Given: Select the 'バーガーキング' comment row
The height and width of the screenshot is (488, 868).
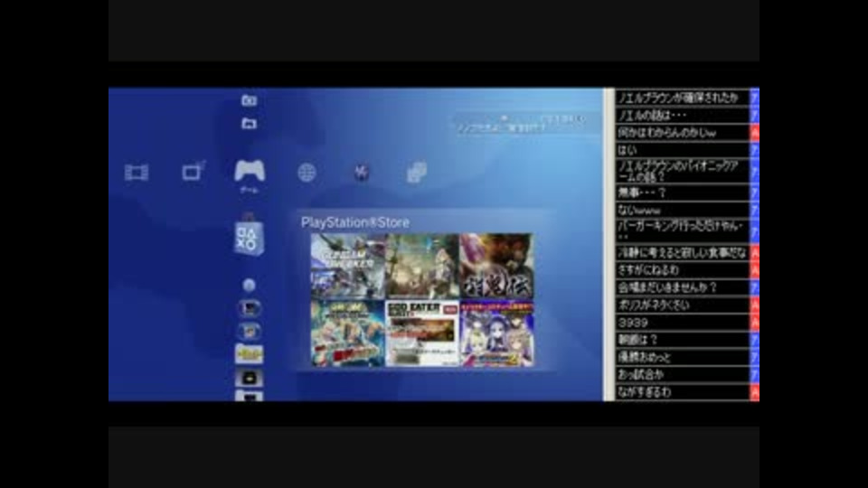Looking at the screenshot, I should pos(682,231).
